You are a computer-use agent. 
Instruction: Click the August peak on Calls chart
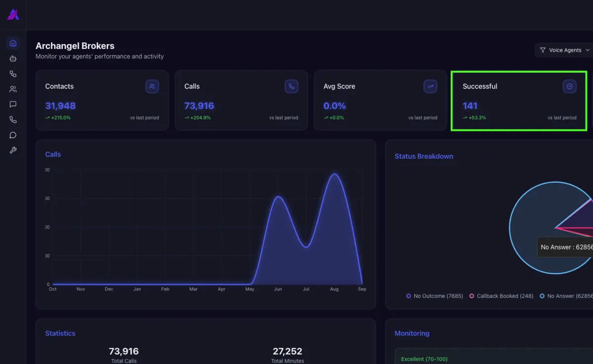click(335, 175)
